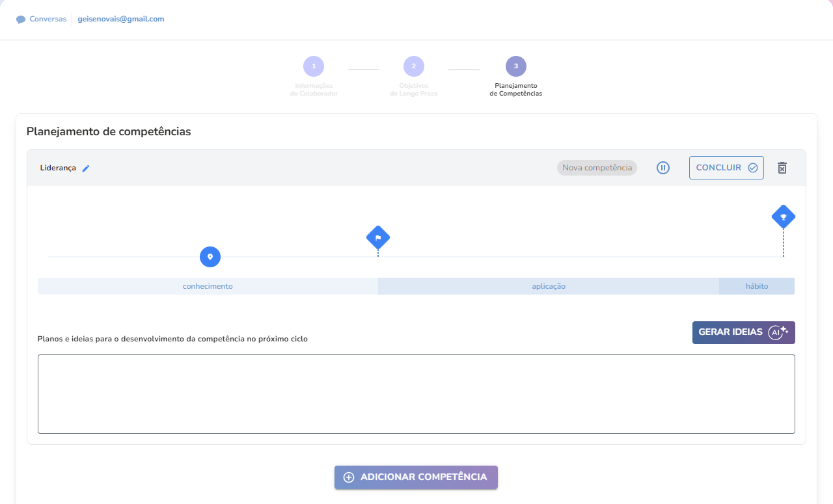833x504 pixels.
Task: Select the aplicação stage segment
Action: coord(548,286)
